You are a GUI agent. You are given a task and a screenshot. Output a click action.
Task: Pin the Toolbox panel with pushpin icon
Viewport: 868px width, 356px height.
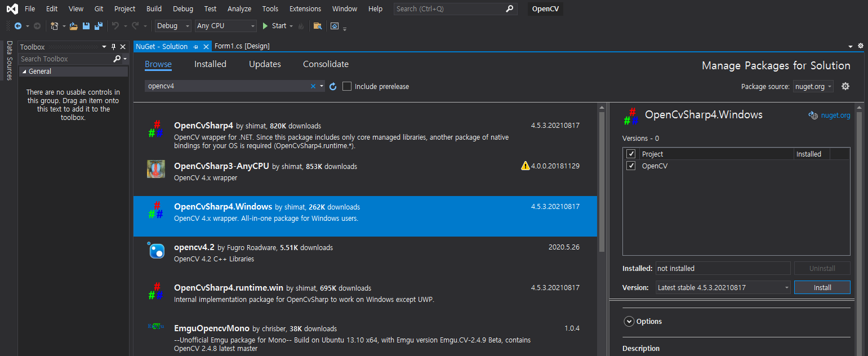113,47
